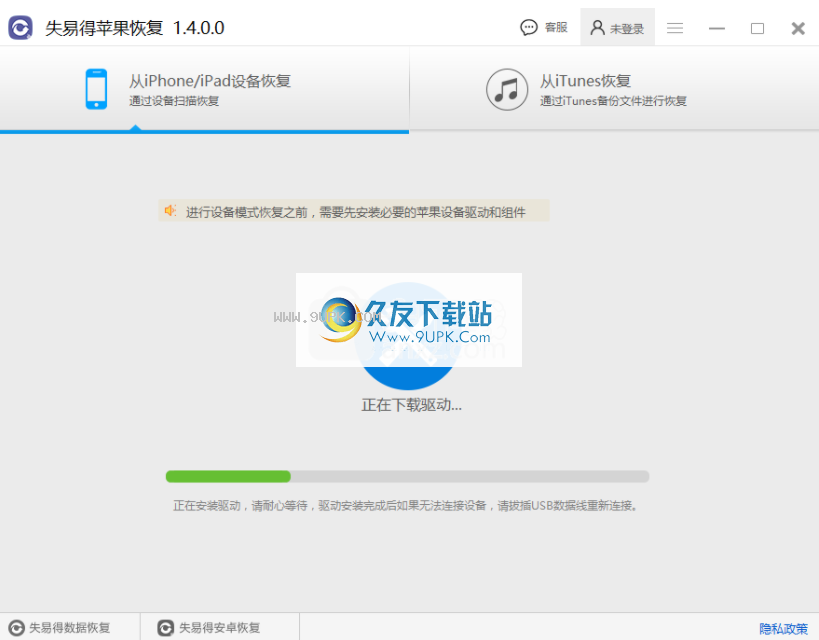Click the 未登录 user account button
This screenshot has height=640, width=819.
point(617,28)
